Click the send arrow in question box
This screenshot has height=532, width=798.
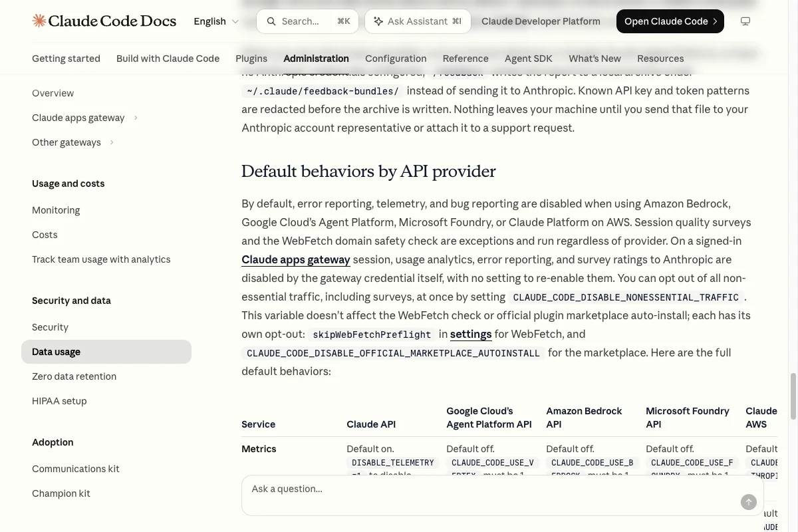pyautogui.click(x=749, y=502)
